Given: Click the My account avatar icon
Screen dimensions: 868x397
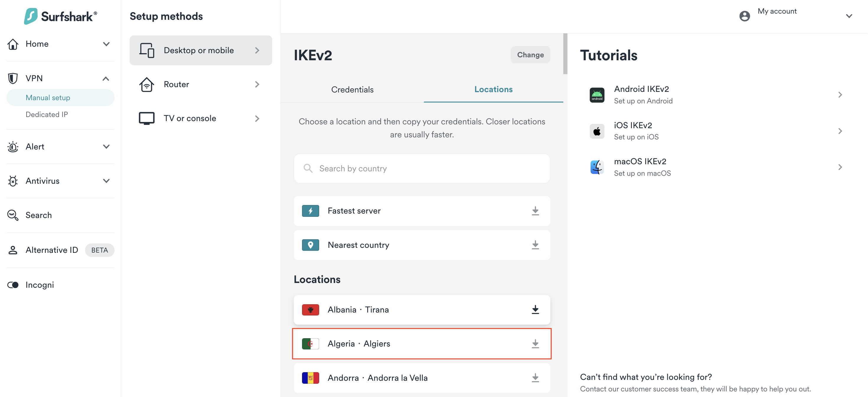Looking at the screenshot, I should click(744, 16).
